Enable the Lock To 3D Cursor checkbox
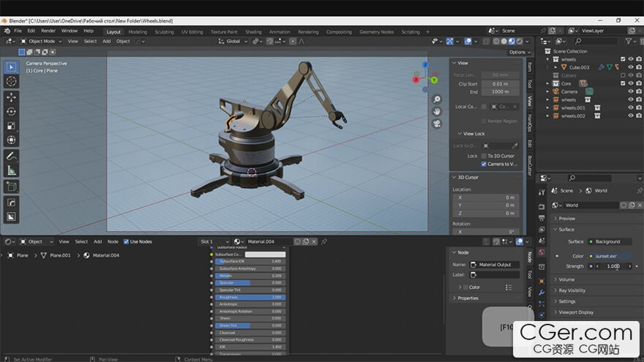Image resolution: width=644 pixels, height=362 pixels. pyautogui.click(x=484, y=156)
